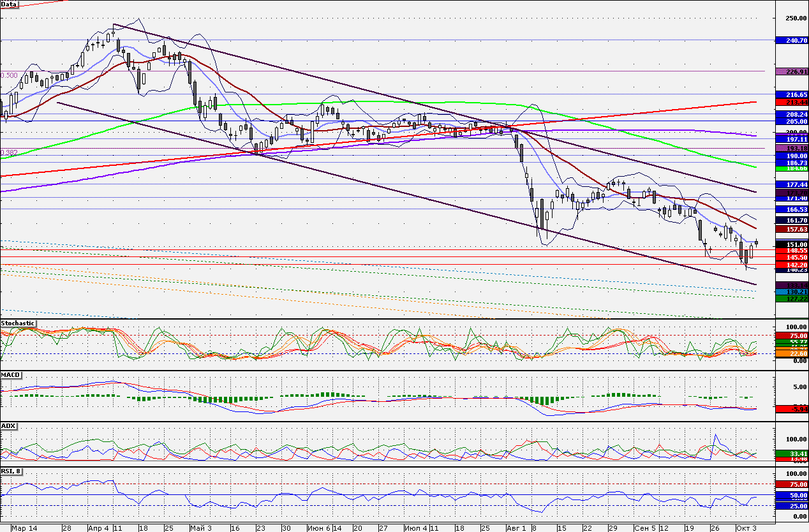809x532 pixels.
Task: Select the 226.91 purple price tag
Action: coord(792,71)
